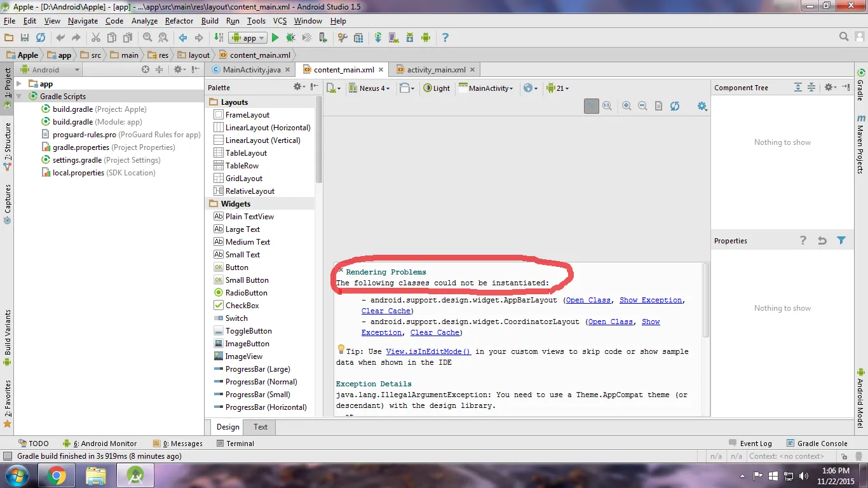Select the RadioButton widget in Palette
The height and width of the screenshot is (488, 868).
tap(241, 293)
